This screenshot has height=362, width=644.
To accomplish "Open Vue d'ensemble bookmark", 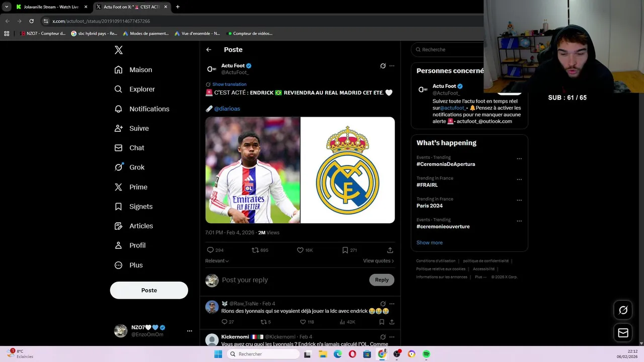I will 197,34.
